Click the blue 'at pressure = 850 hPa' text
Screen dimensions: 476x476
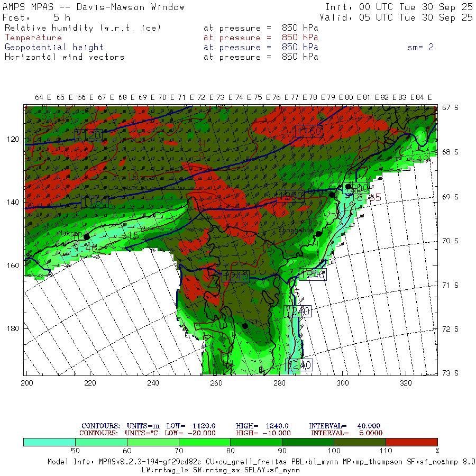pos(261,48)
